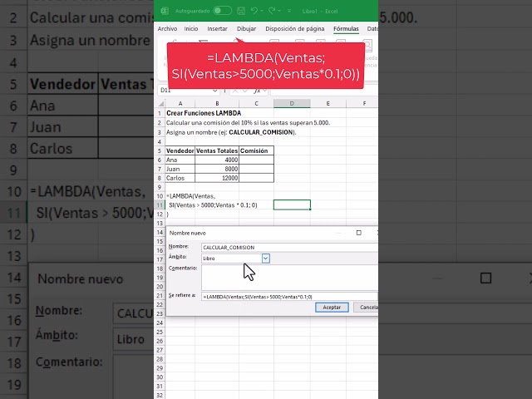Select column C header
The image size is (532, 399).
(256, 103)
